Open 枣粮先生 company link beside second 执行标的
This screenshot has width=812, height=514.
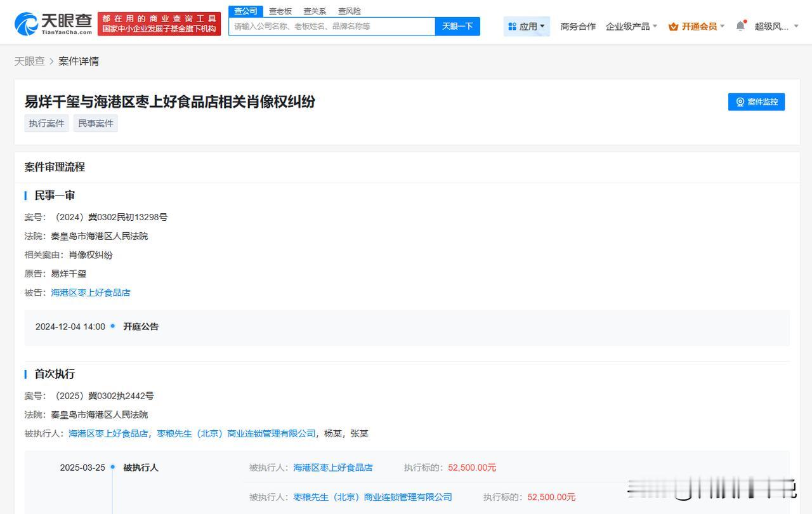coord(373,497)
